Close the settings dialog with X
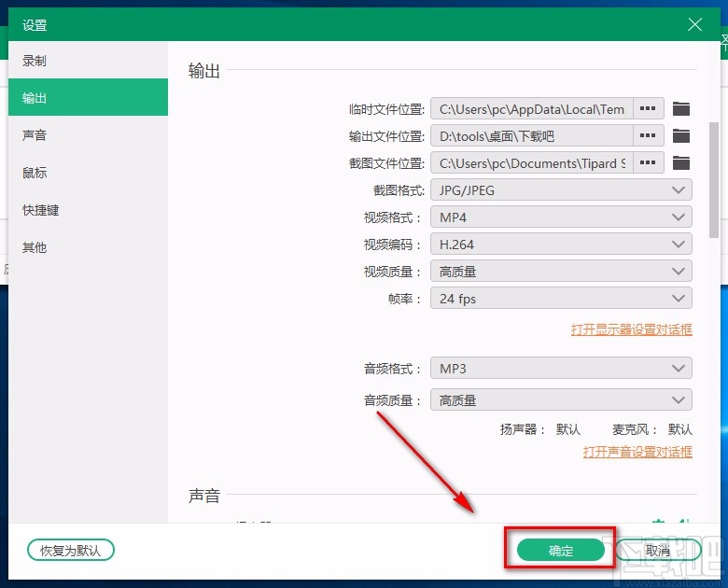This screenshot has height=588, width=728. [694, 24]
